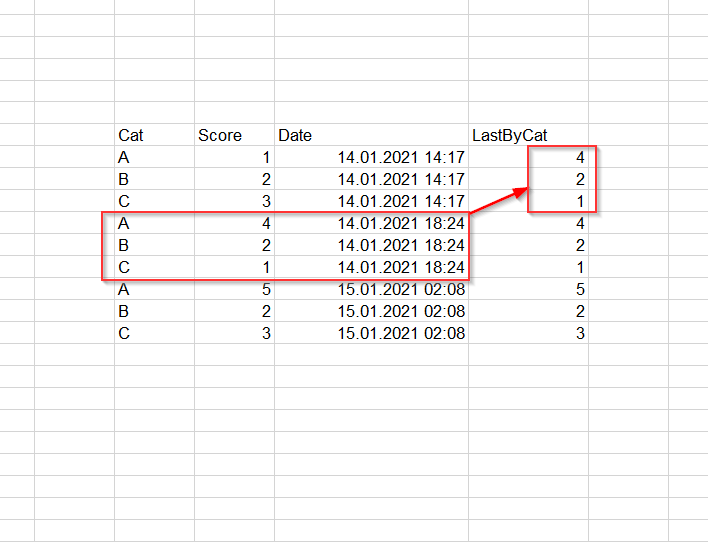This screenshot has width=708, height=542.
Task: Select LastByCat 1 in first C row
Action: 528,201
